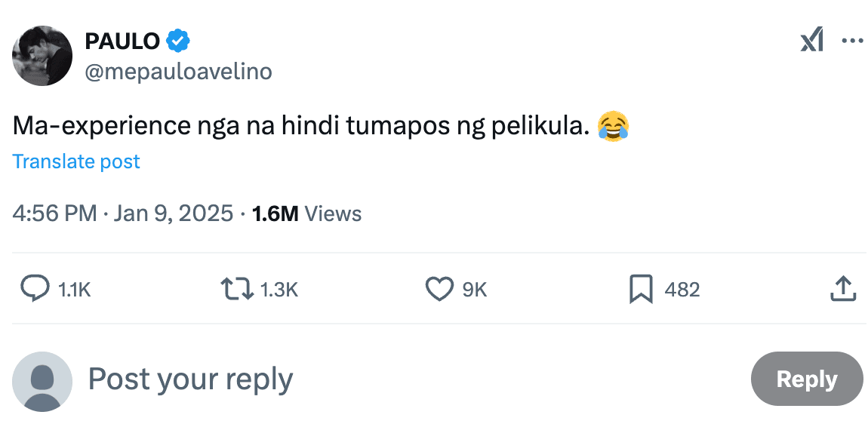The width and height of the screenshot is (868, 427).
Task: Open PAULO's profile picture
Action: pyautogui.click(x=42, y=56)
